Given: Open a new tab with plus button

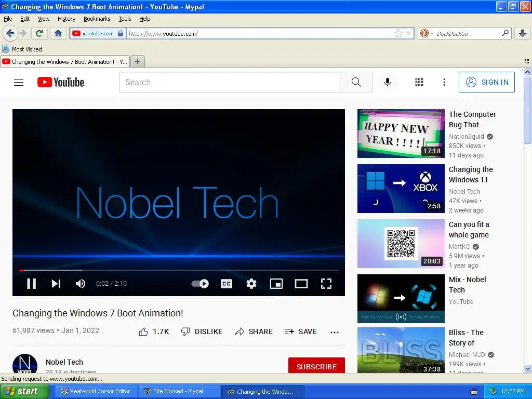Looking at the screenshot, I should [x=138, y=61].
